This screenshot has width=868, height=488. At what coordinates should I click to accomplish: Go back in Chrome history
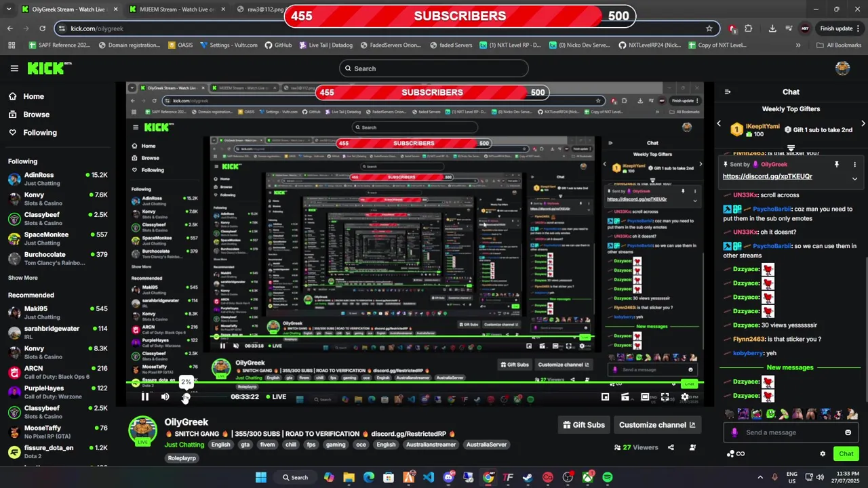tap(9, 28)
